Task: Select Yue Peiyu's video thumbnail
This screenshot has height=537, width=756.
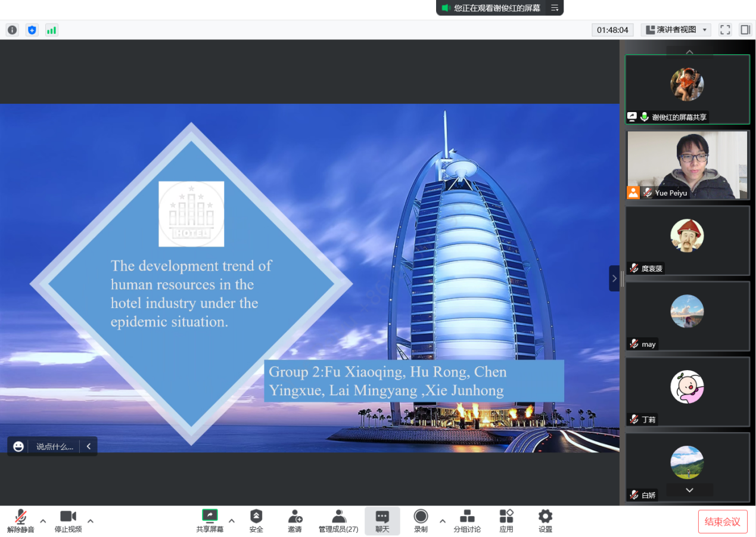Action: (687, 165)
